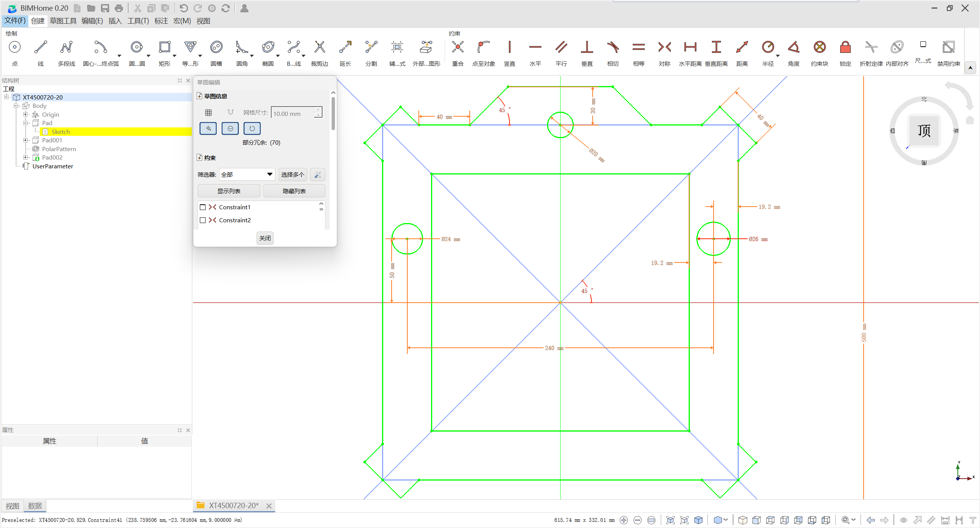Activate the trim edge (裁剪边) tool

(320, 52)
